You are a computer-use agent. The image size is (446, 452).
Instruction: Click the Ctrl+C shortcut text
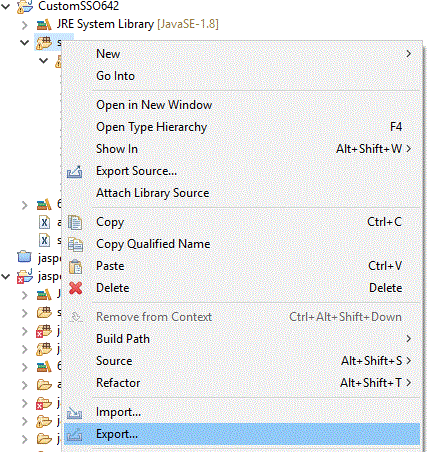pyautogui.click(x=385, y=222)
